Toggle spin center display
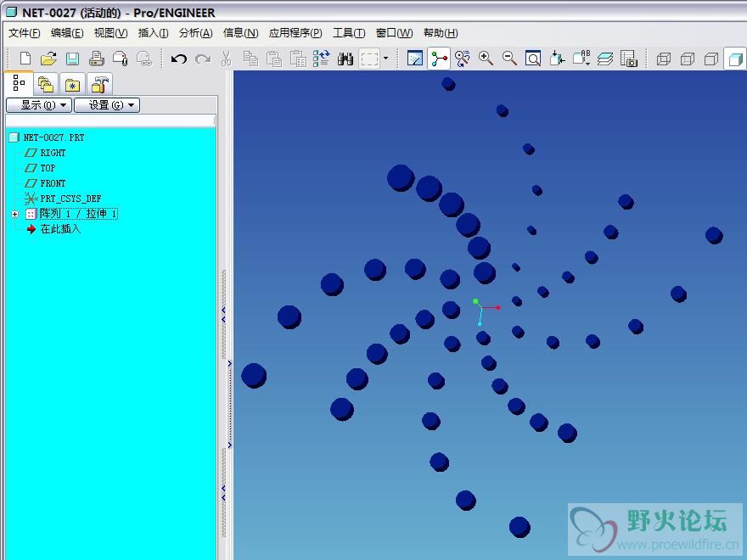Viewport: 747px width, 560px height. [439, 59]
